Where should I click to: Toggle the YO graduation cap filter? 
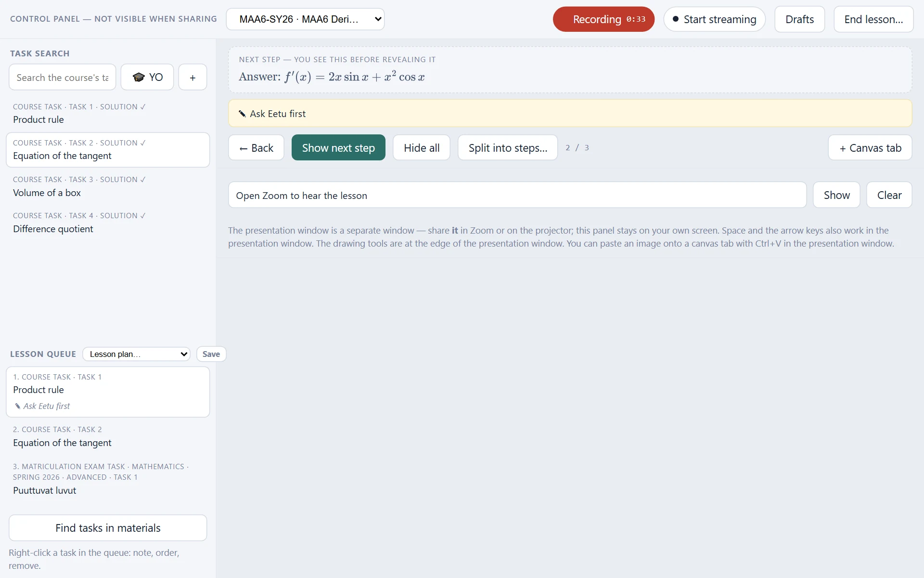[147, 77]
